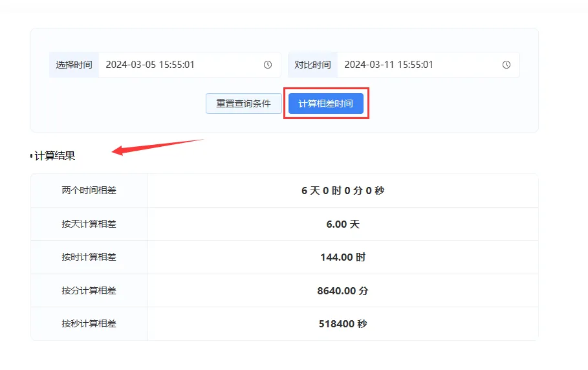The image size is (588, 370).
Task: Click the 计算相差时间 button
Action: [x=326, y=103]
